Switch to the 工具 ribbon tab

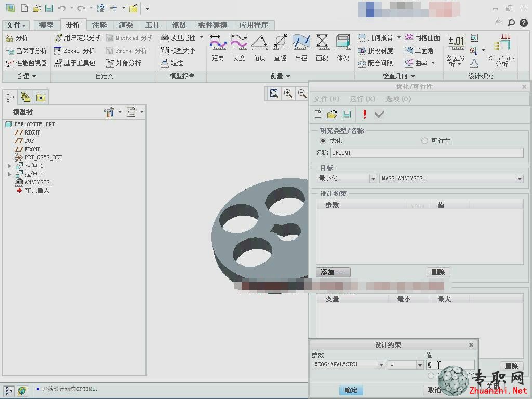pos(152,25)
